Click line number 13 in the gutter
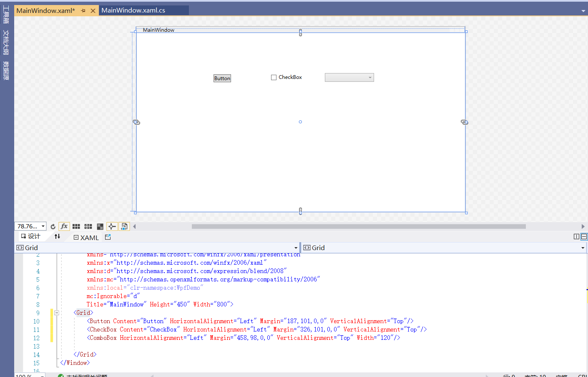 [x=37, y=347]
